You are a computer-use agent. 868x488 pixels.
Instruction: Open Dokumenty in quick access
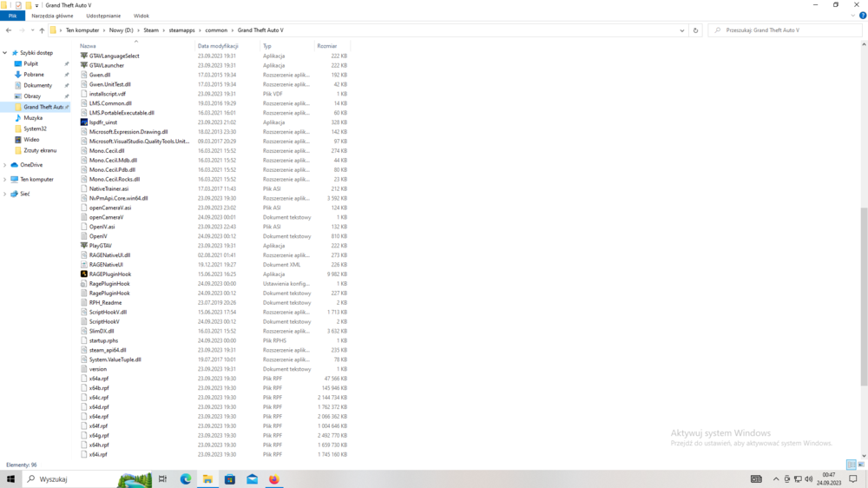coord(37,85)
